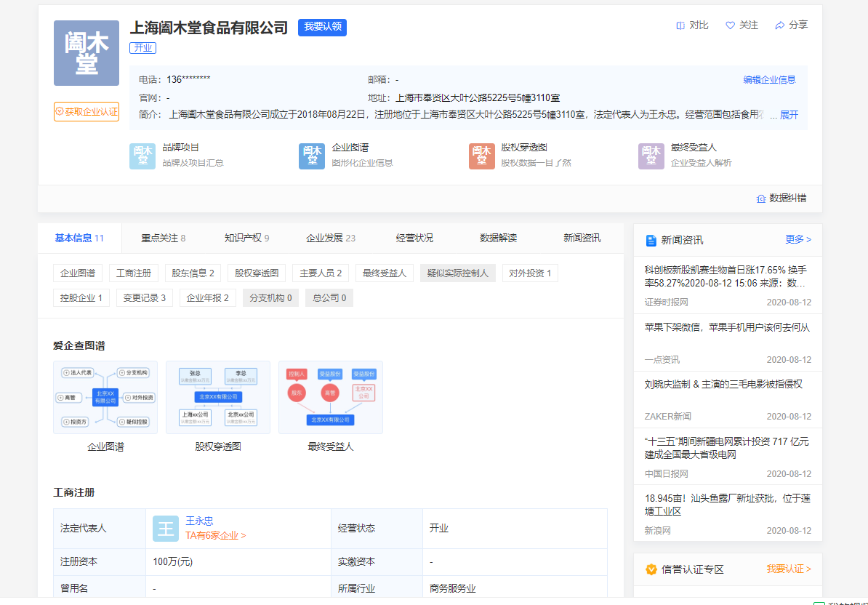Select the 最终受益人 chip
The height and width of the screenshot is (605, 868).
(x=384, y=273)
